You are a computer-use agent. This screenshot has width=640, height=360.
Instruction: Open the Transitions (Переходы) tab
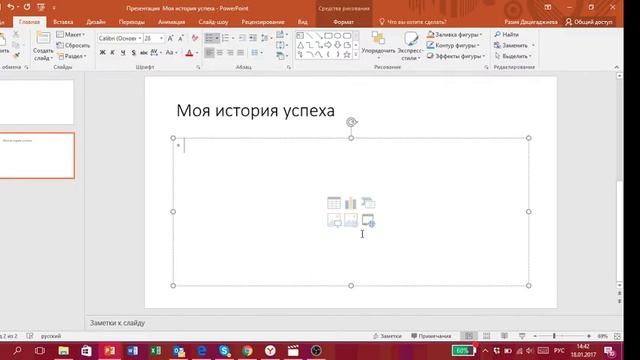131,22
